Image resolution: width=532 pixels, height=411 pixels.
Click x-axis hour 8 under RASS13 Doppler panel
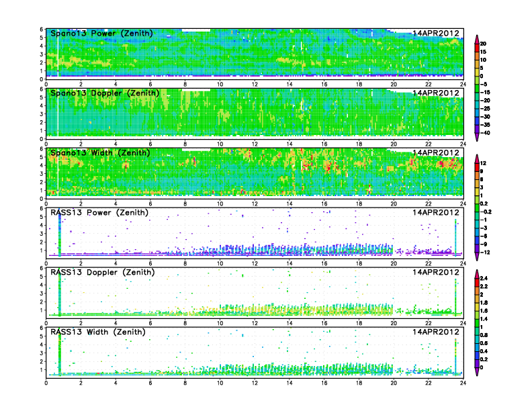tap(185, 323)
